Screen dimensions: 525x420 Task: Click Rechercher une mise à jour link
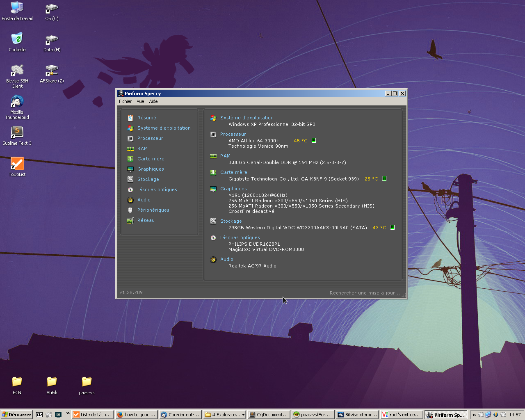coord(365,293)
